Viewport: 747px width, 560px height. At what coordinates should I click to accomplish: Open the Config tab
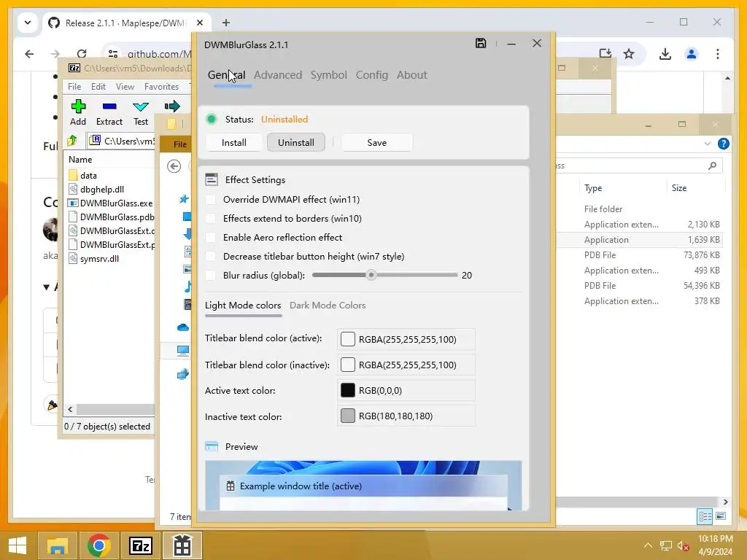[x=372, y=75]
